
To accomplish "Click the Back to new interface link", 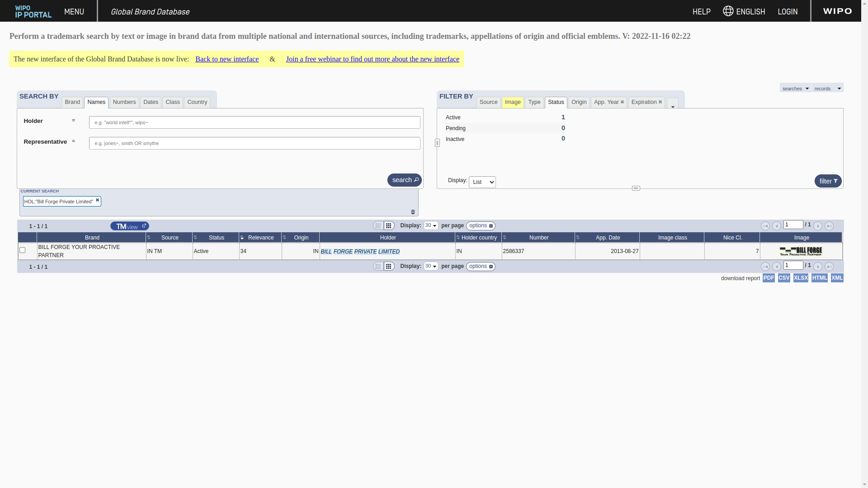I will tap(227, 59).
